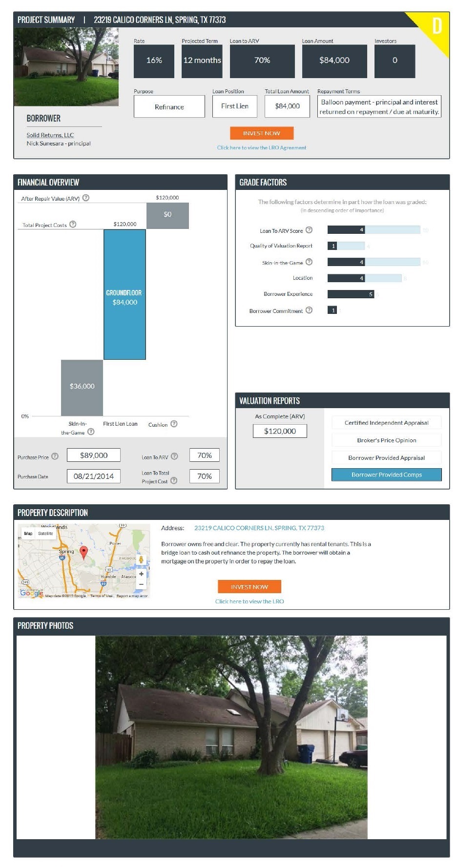Image resolution: width=458 pixels, height=868 pixels.
Task: Zoom out of the map with minus button
Action: pyautogui.click(x=141, y=584)
